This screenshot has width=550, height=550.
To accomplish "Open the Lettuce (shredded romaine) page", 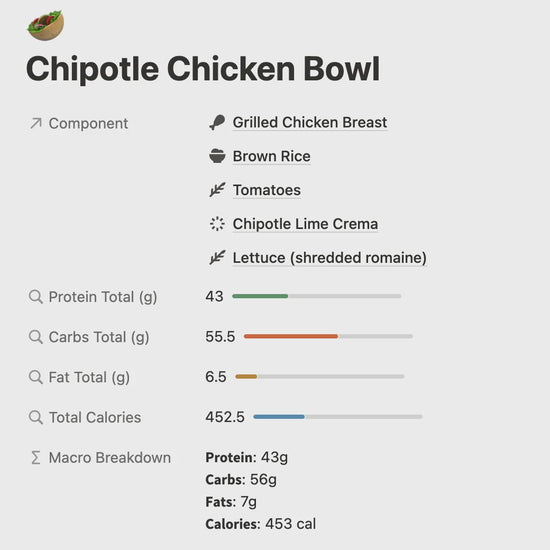I will click(330, 258).
